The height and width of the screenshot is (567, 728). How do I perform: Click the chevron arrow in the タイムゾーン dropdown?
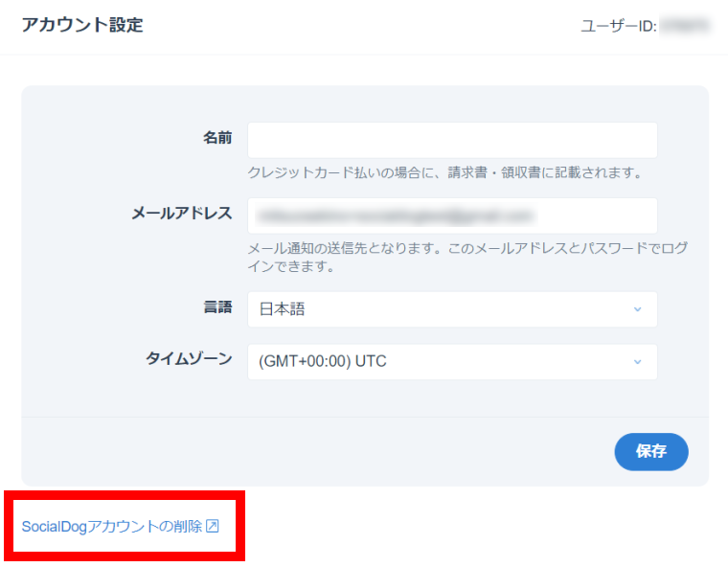(x=637, y=362)
